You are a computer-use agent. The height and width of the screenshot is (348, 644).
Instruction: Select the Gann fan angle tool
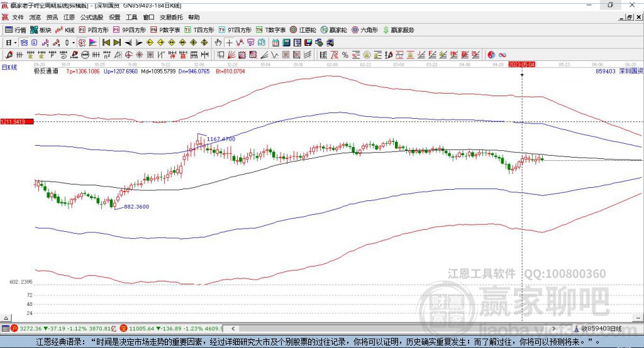pyautogui.click(x=231, y=55)
